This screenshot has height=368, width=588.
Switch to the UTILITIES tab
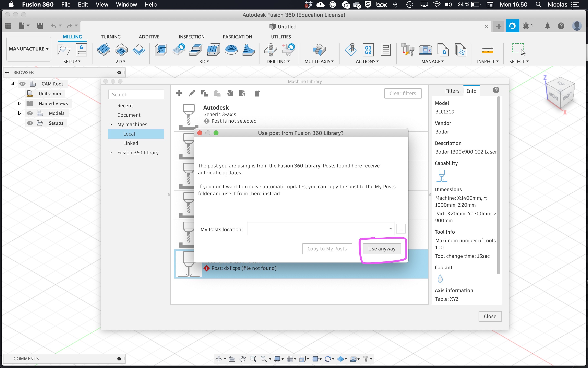coord(281,37)
